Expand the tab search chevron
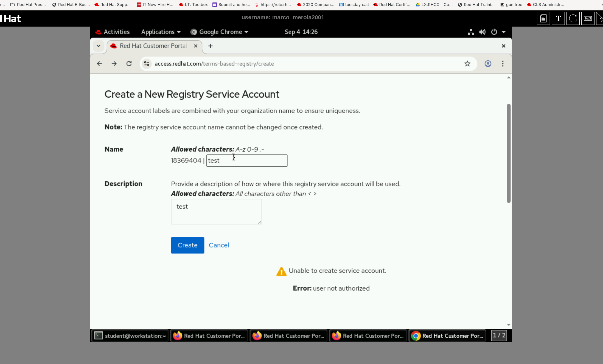 click(x=98, y=46)
